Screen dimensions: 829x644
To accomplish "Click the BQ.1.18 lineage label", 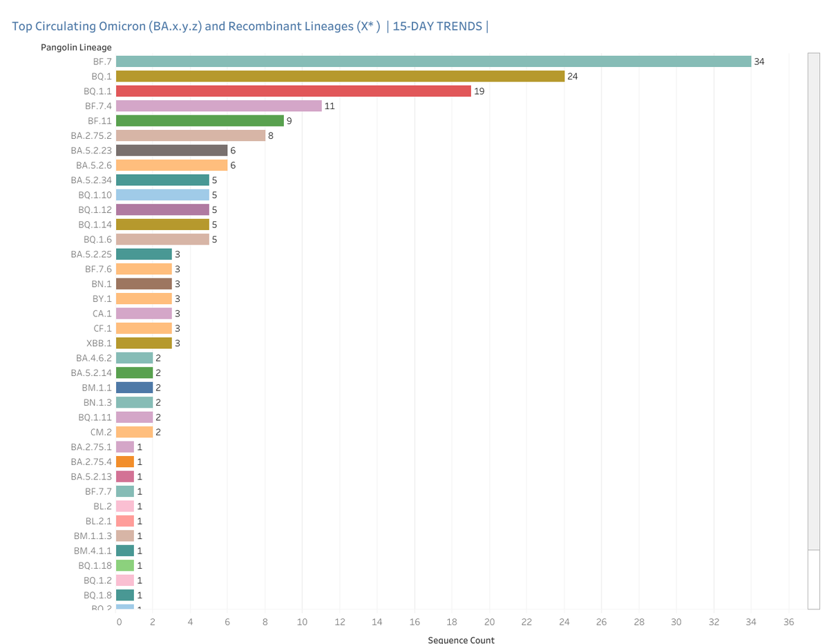I will click(x=95, y=566).
